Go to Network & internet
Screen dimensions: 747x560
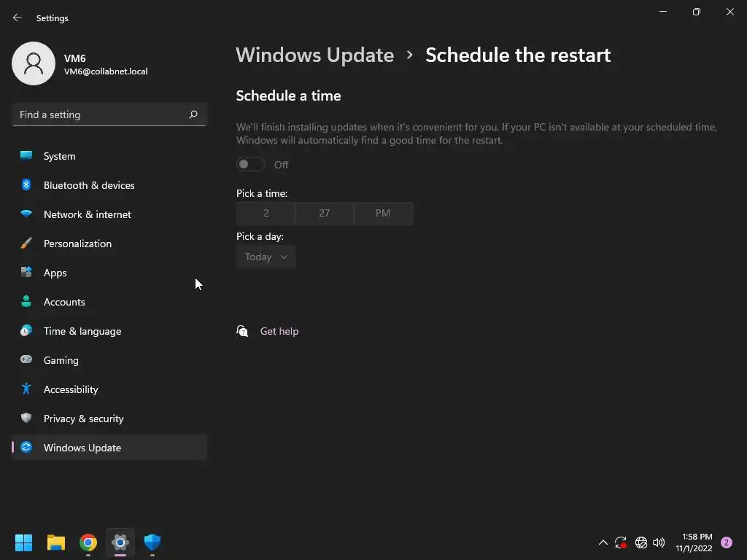109,214
